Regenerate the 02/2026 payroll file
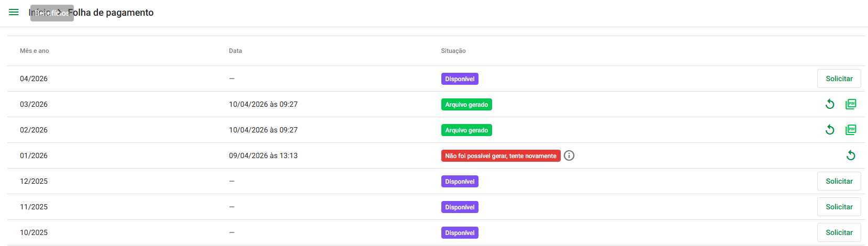This screenshot has height=246, width=868. coord(830,130)
